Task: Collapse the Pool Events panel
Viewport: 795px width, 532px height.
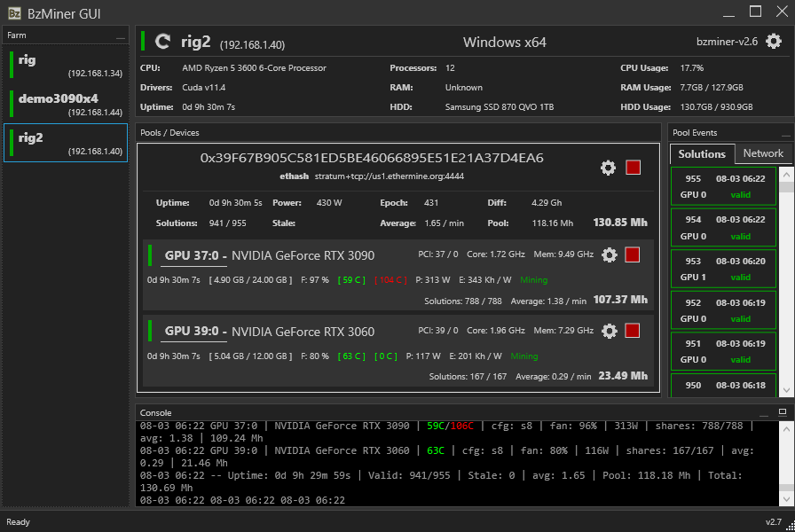Action: point(785,134)
